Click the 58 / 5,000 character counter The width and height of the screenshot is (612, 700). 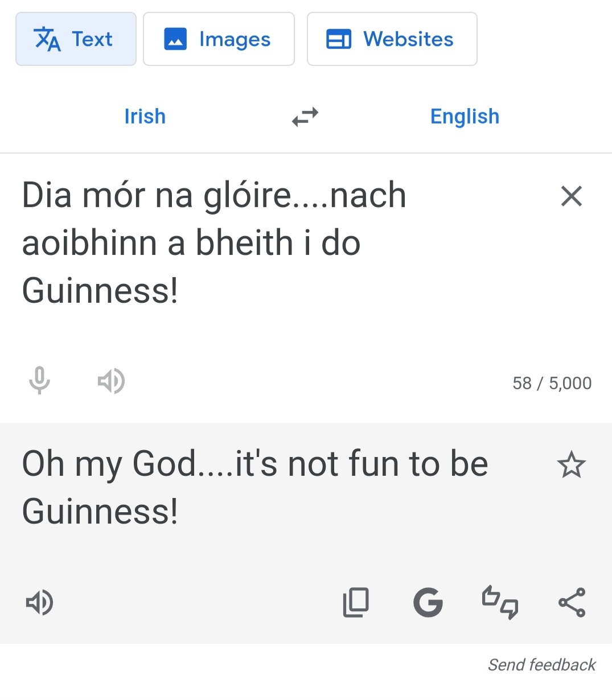[552, 383]
